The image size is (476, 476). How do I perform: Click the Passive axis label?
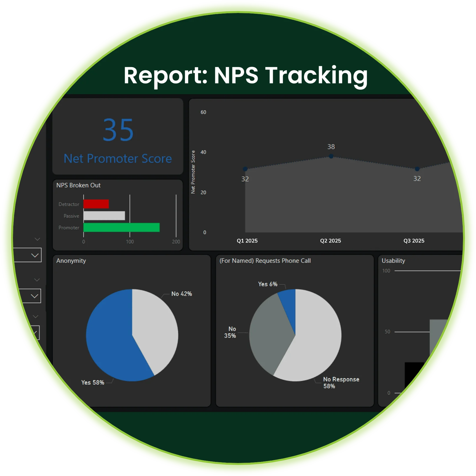[71, 216]
